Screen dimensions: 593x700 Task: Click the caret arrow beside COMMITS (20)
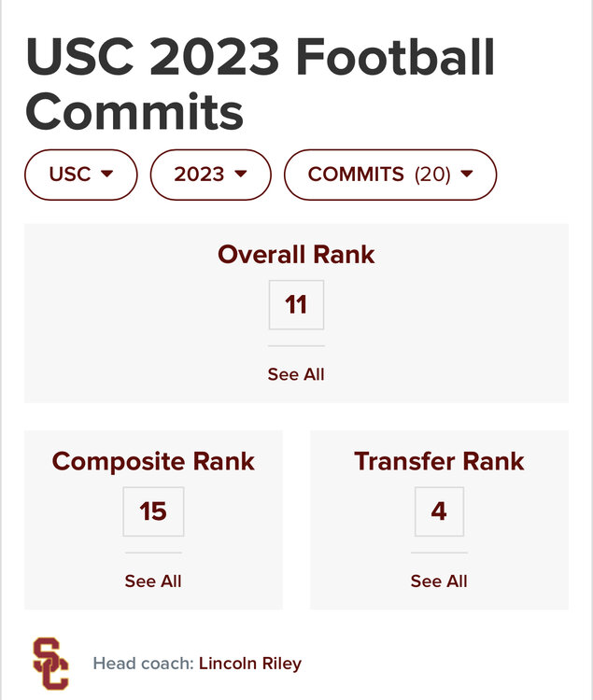click(x=467, y=175)
